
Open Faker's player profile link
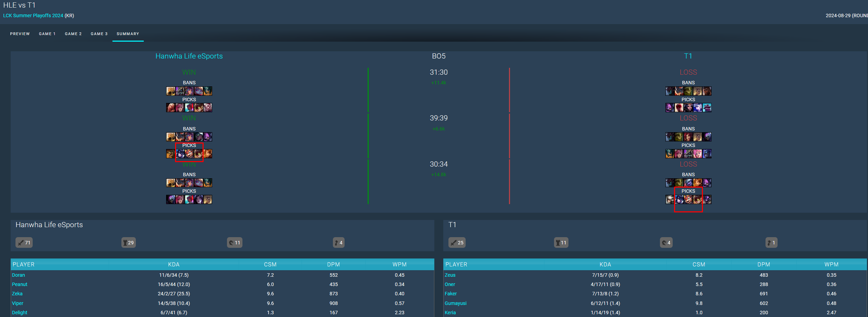[x=451, y=294]
